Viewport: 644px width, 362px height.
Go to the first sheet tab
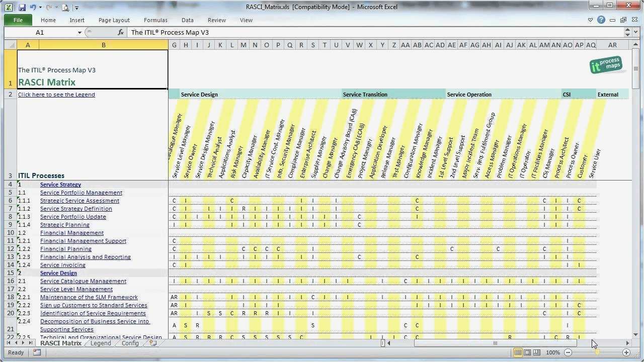pos(9,343)
